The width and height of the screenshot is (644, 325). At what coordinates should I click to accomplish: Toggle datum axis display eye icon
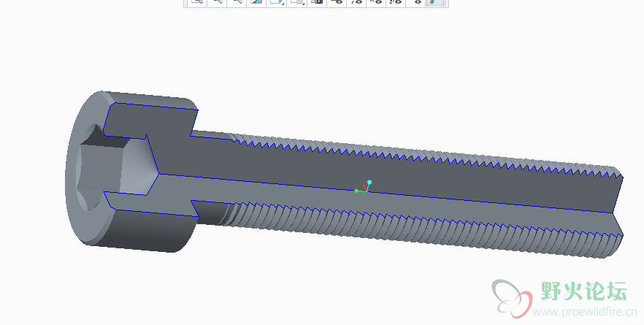(x=356, y=1)
